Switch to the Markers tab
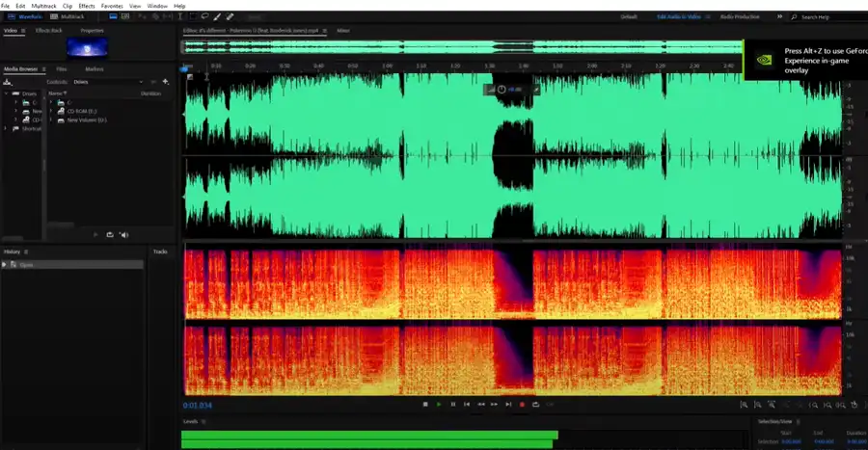This screenshot has width=868, height=450. (95, 69)
